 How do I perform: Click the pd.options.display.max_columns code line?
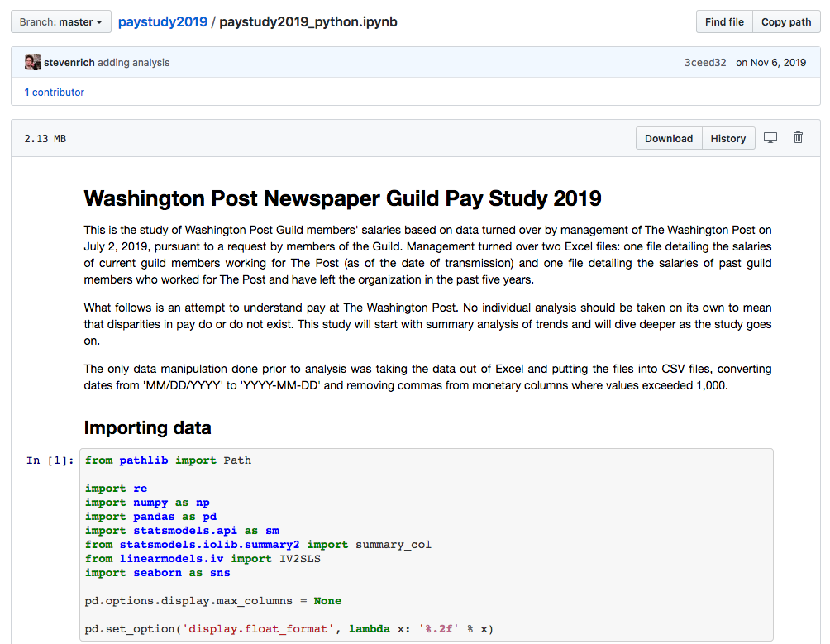coord(212,601)
